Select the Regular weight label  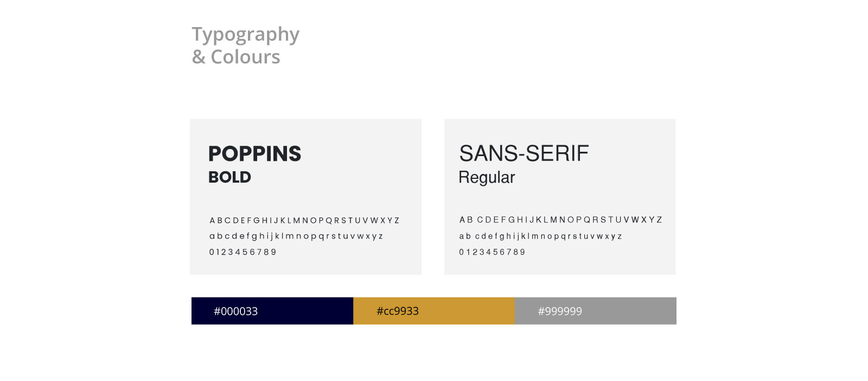pyautogui.click(x=487, y=178)
